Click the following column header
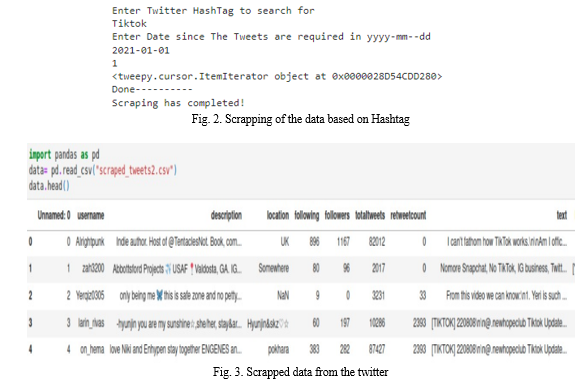The image size is (588, 381). point(306,215)
